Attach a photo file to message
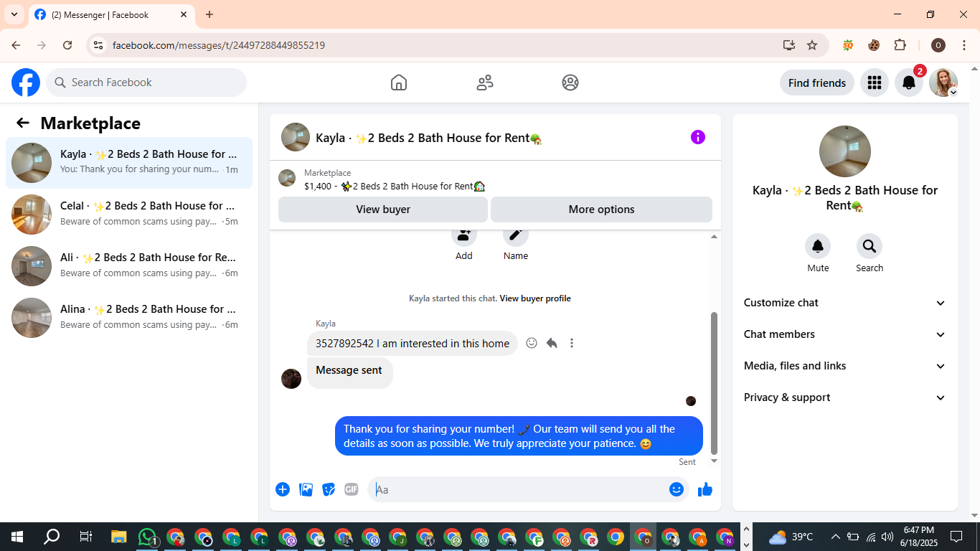Screen dimensions: 980x551 click(306, 489)
